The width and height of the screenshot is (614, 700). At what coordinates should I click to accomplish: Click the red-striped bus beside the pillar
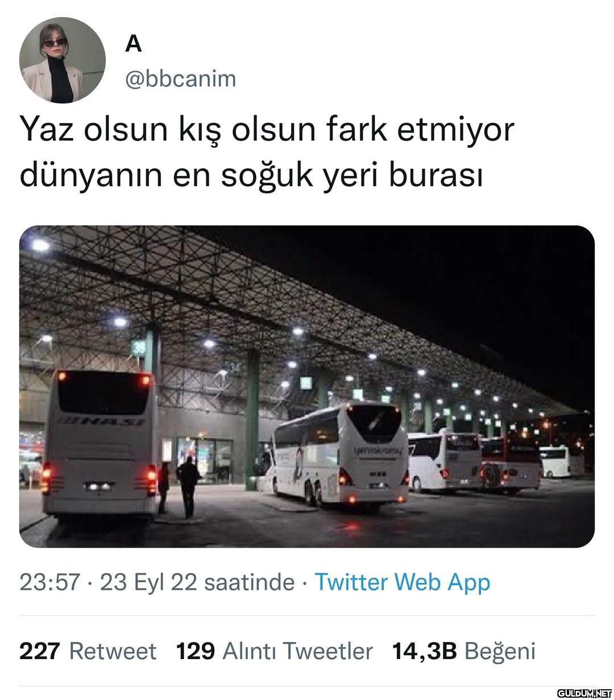[x=510, y=464]
